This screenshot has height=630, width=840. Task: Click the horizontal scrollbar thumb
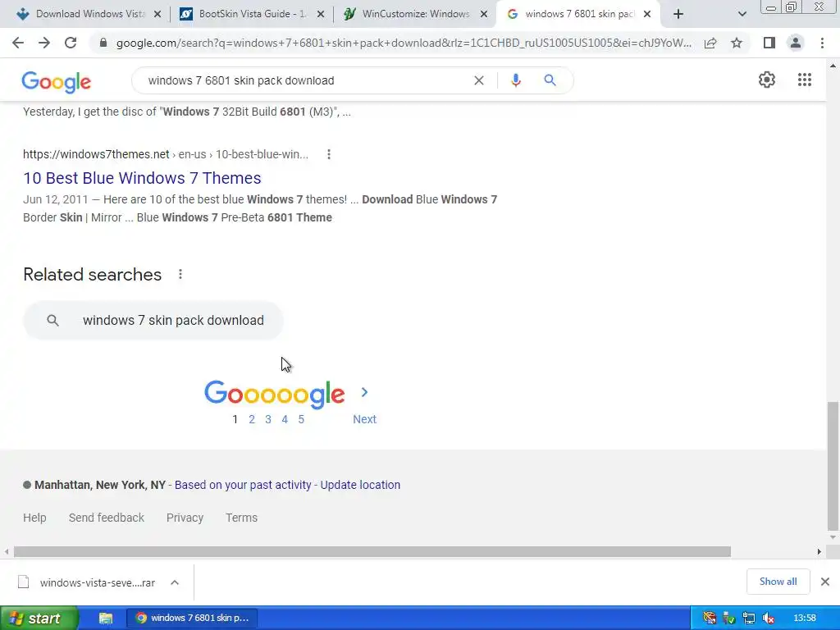pos(372,552)
